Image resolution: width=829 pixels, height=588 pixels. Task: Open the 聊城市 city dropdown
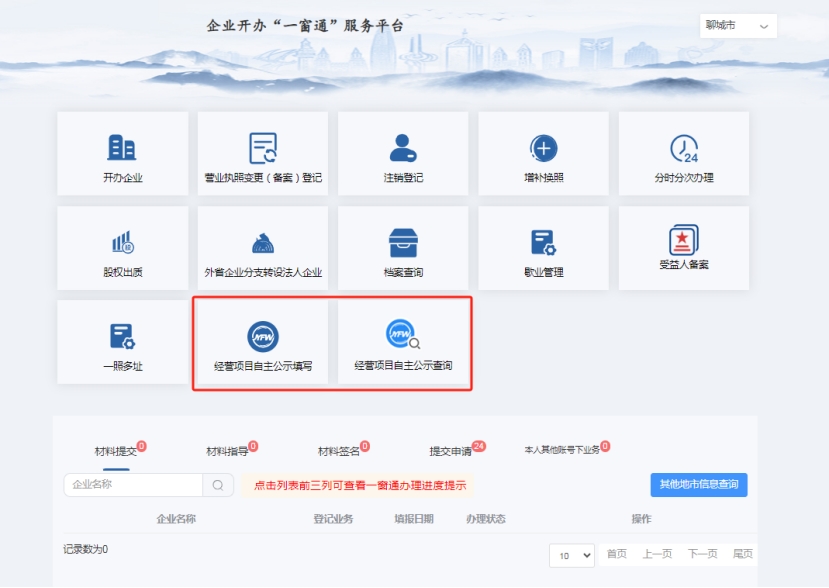[x=738, y=25]
